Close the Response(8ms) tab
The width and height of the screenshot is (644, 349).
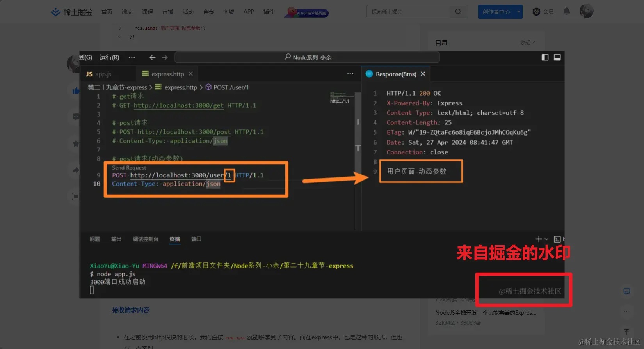click(x=423, y=74)
